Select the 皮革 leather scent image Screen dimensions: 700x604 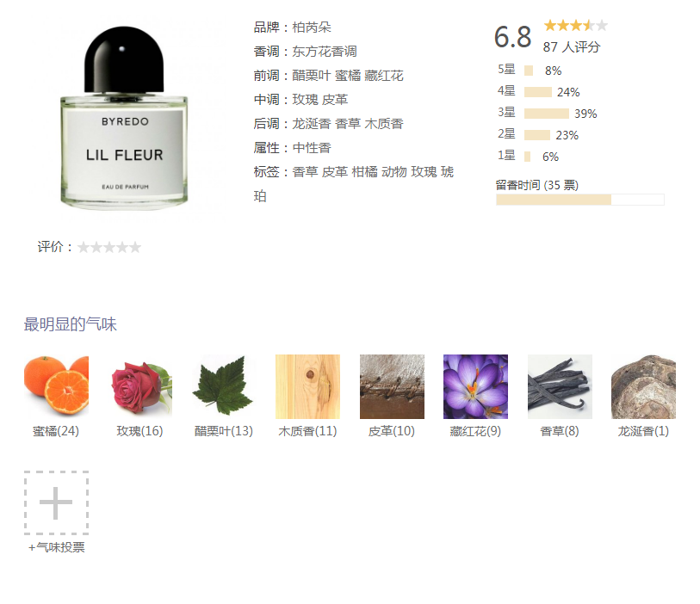pos(392,386)
